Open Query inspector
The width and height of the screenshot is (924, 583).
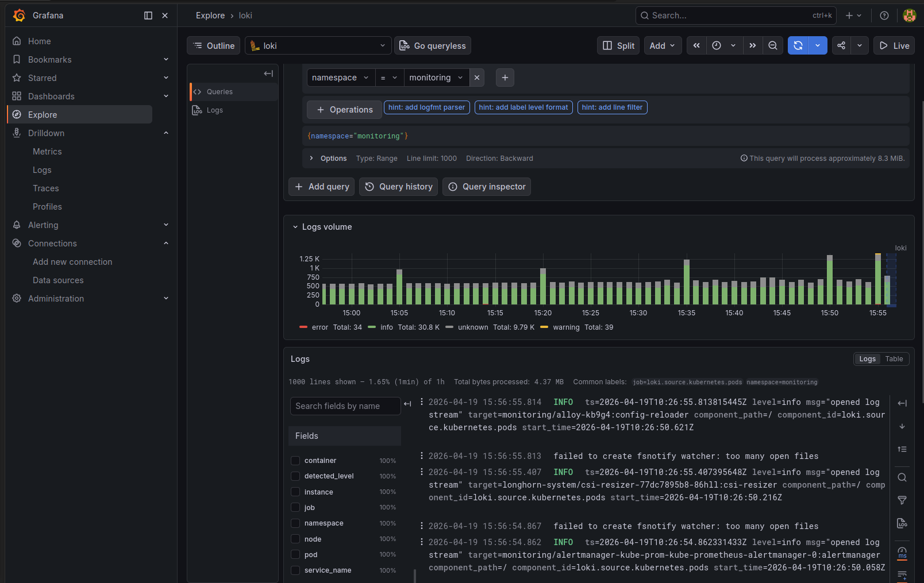pyautogui.click(x=487, y=187)
